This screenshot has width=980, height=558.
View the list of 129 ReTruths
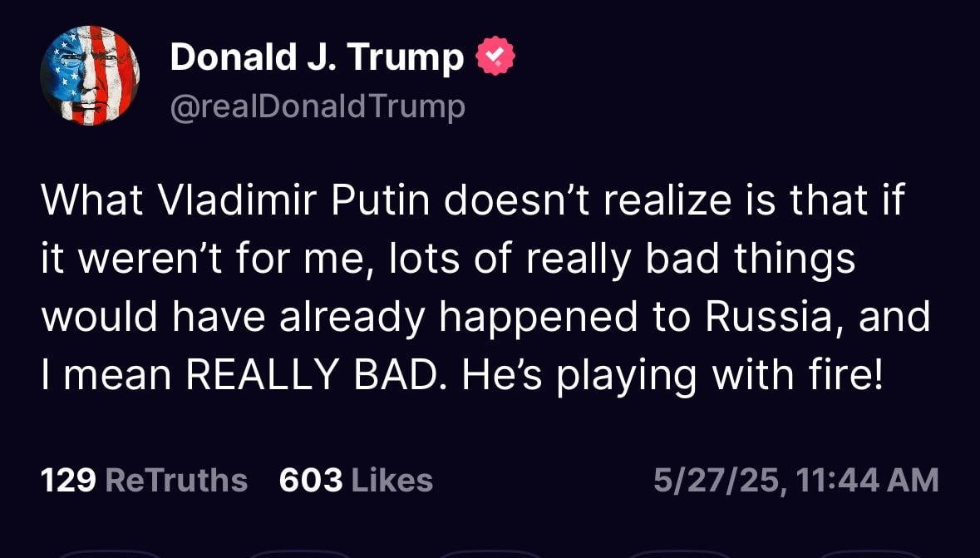tap(144, 481)
